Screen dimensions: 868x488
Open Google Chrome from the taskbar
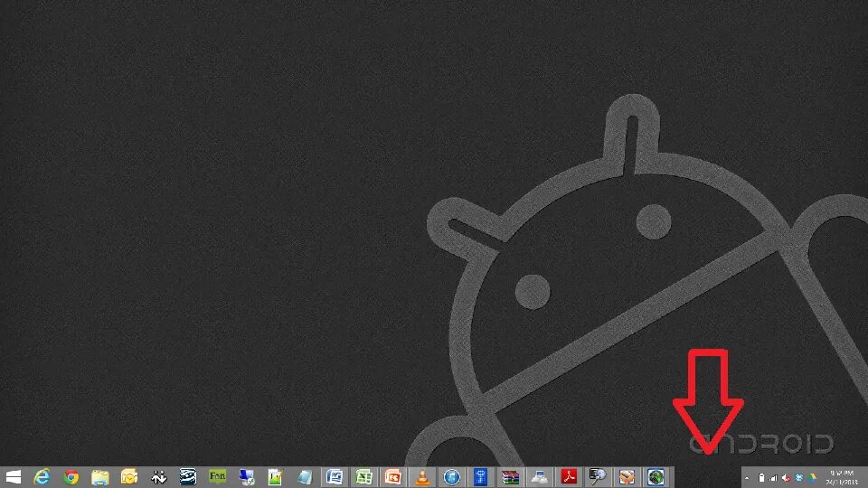tap(71, 477)
